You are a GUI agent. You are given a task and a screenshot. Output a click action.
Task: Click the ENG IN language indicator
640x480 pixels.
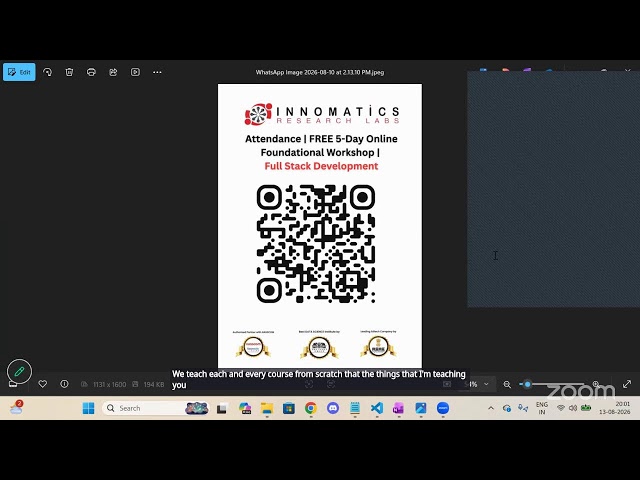point(542,408)
